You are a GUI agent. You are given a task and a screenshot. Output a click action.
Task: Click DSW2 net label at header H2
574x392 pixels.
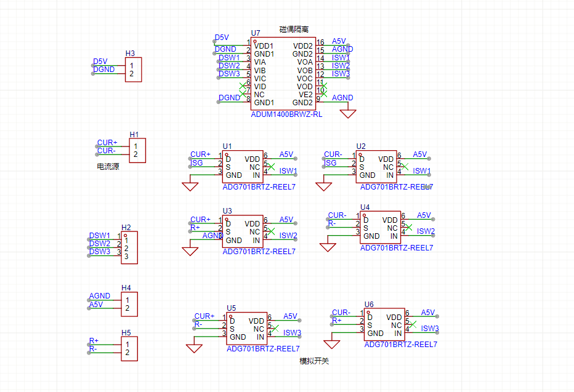tap(100, 244)
